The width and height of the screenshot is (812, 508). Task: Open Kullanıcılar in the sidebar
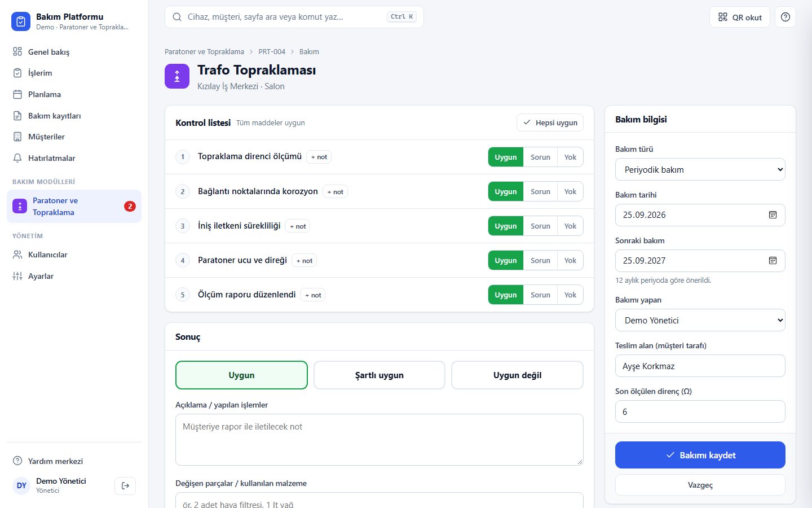pyautogui.click(x=74, y=255)
